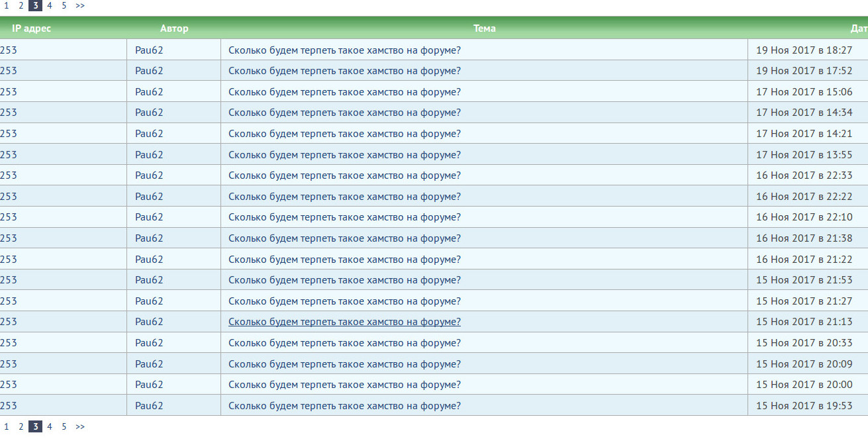Click the "IP адрес" column header

click(x=31, y=28)
